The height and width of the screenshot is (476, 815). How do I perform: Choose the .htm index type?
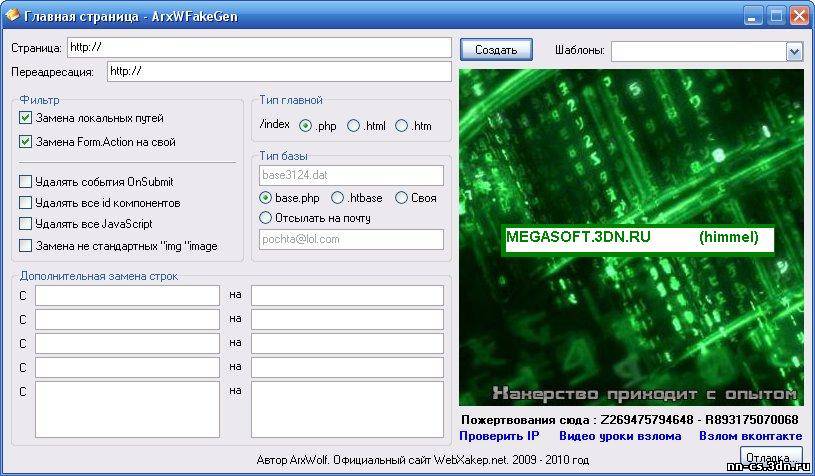401,126
